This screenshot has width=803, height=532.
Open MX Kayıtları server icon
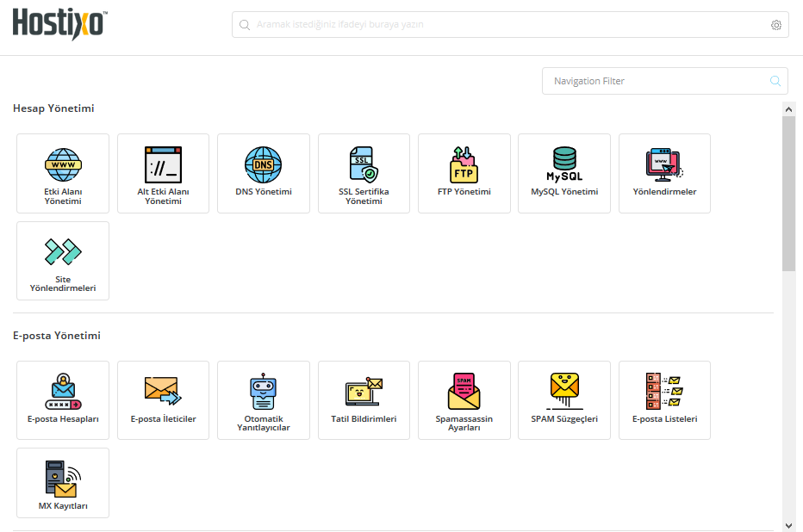coord(63,479)
